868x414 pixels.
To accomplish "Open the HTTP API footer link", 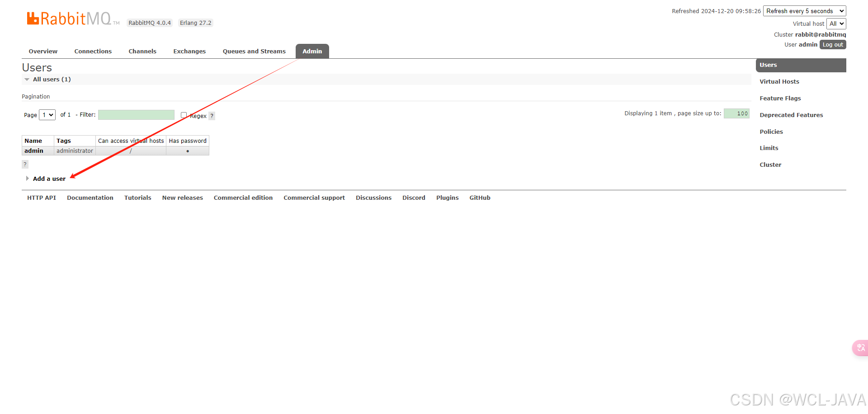I will (42, 198).
